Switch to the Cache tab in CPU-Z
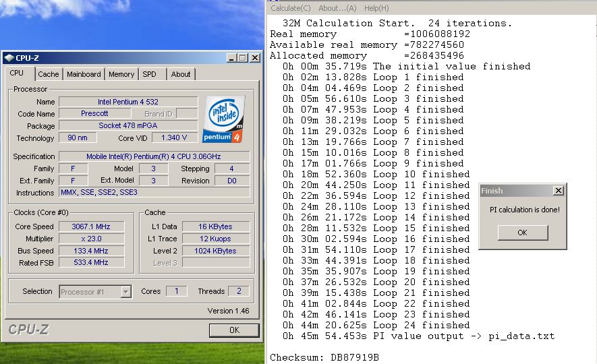597x364 pixels. coord(49,74)
